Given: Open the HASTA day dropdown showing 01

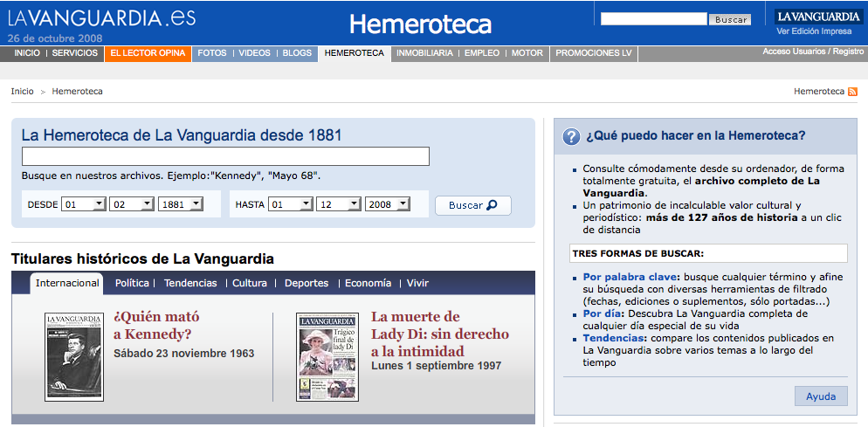Looking at the screenshot, I should (291, 204).
